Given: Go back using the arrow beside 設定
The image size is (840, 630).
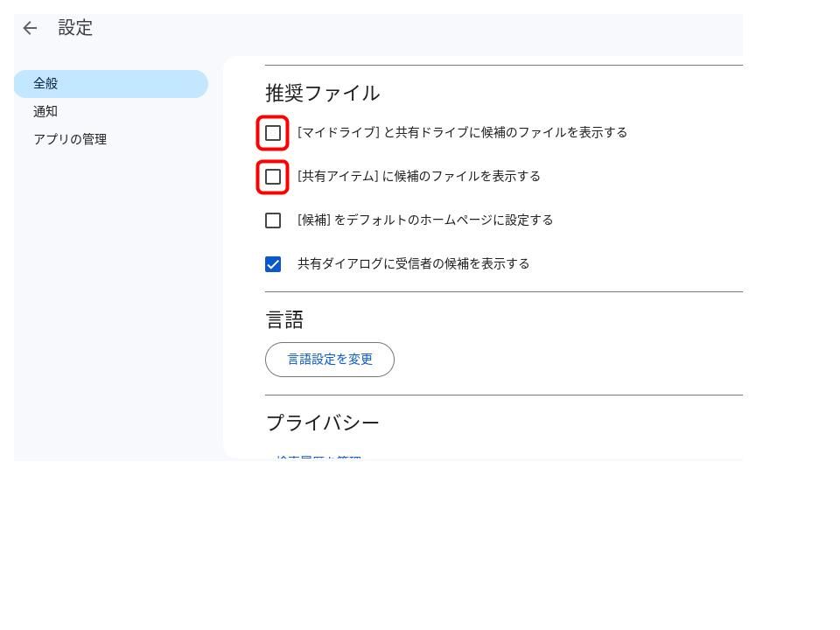Looking at the screenshot, I should pyautogui.click(x=30, y=28).
